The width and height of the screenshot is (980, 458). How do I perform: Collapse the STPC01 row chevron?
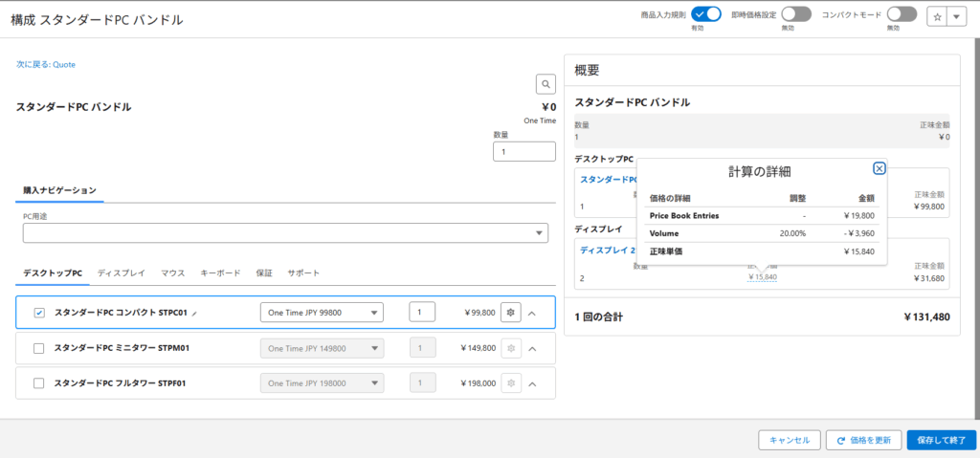coord(532,313)
